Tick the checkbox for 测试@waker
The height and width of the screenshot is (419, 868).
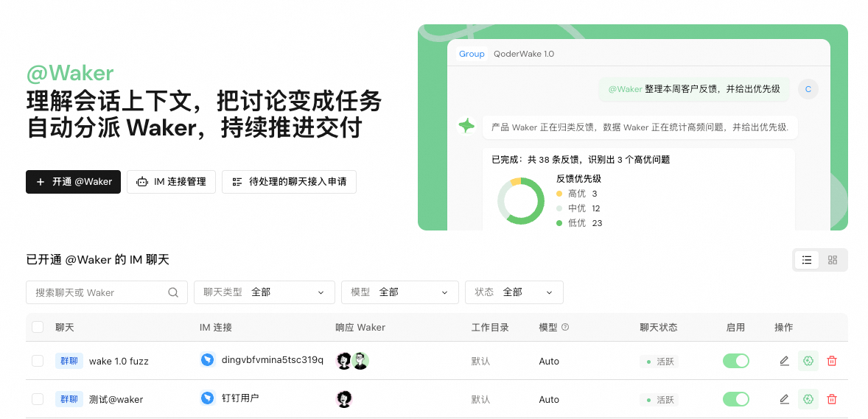pos(38,399)
